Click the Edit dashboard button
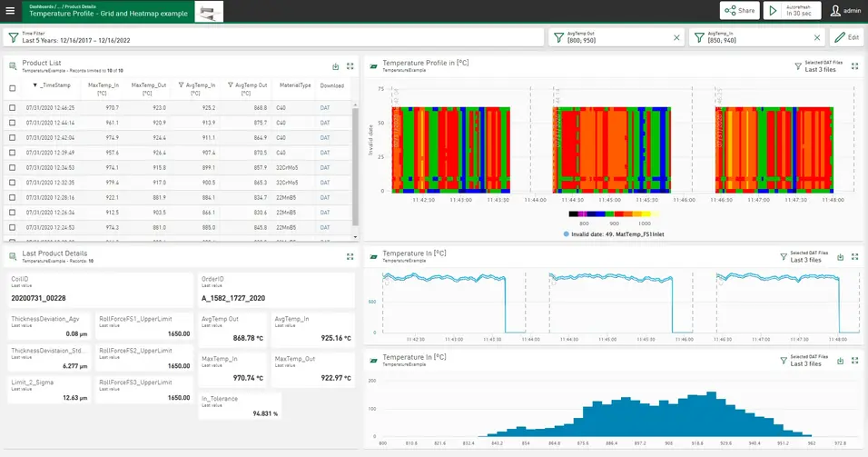 845,37
